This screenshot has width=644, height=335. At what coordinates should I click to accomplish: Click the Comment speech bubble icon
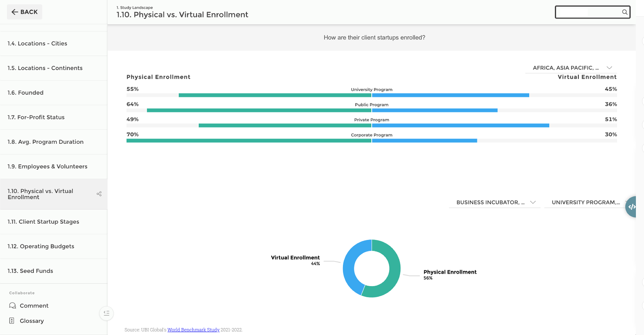12,305
